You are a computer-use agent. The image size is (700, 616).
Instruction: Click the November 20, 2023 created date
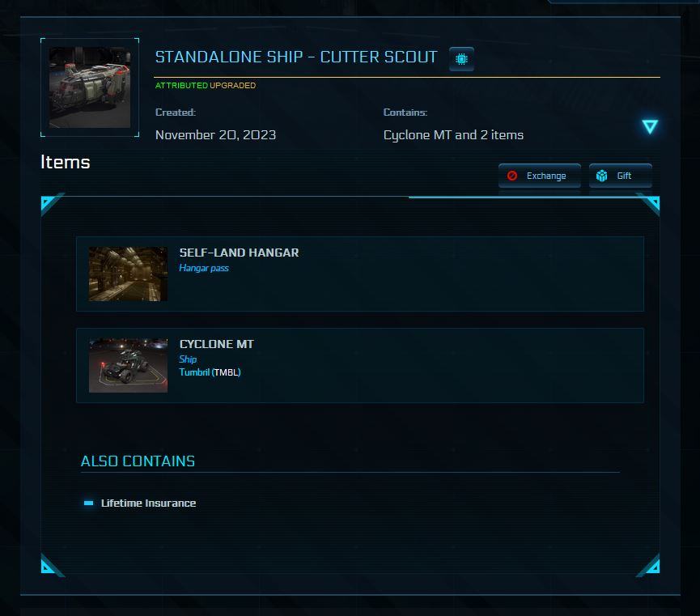click(215, 135)
